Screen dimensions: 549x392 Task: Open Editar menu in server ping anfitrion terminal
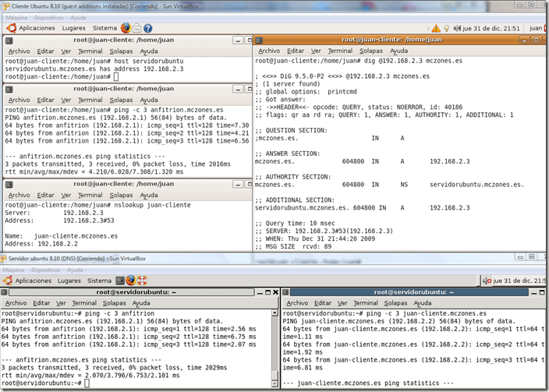point(41,302)
